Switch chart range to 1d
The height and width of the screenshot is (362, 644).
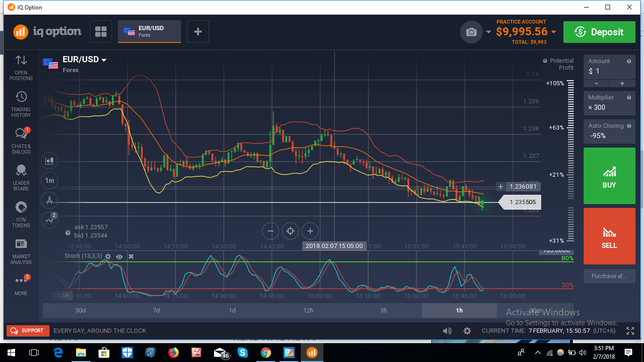(232, 310)
